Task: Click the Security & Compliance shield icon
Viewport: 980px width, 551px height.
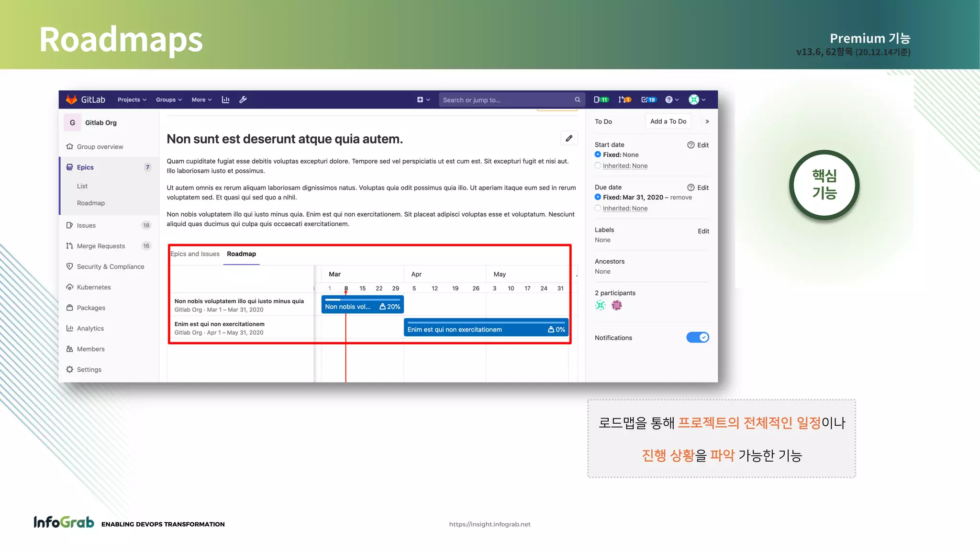Action: 70,266
